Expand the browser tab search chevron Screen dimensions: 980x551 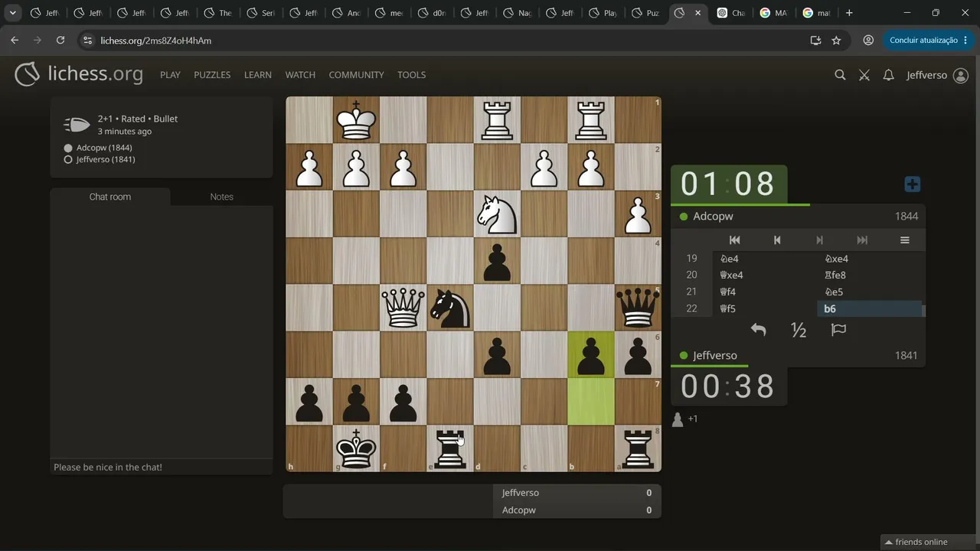13,13
